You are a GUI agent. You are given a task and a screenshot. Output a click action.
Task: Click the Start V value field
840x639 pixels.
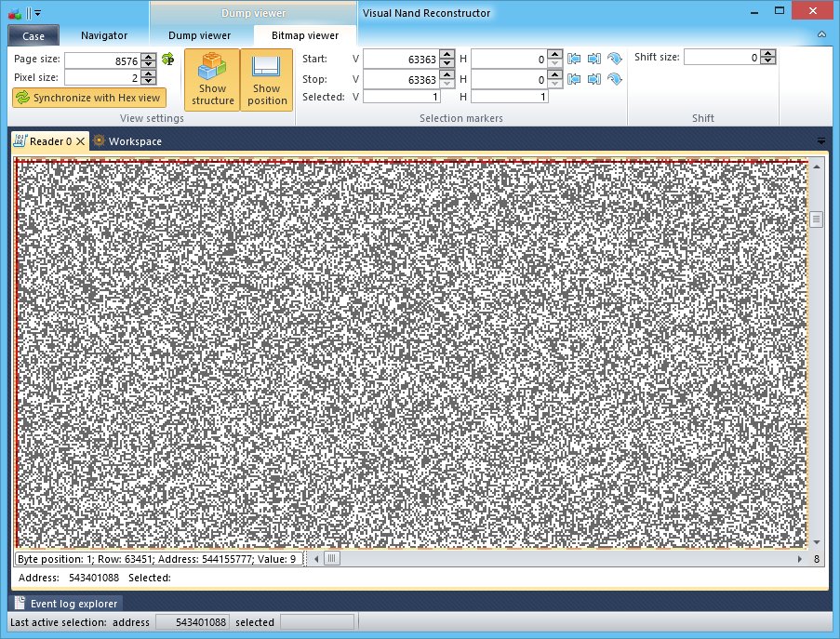point(401,59)
